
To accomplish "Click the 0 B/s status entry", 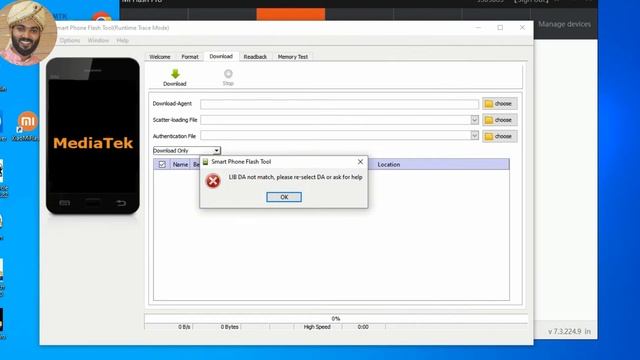I will 184,327.
